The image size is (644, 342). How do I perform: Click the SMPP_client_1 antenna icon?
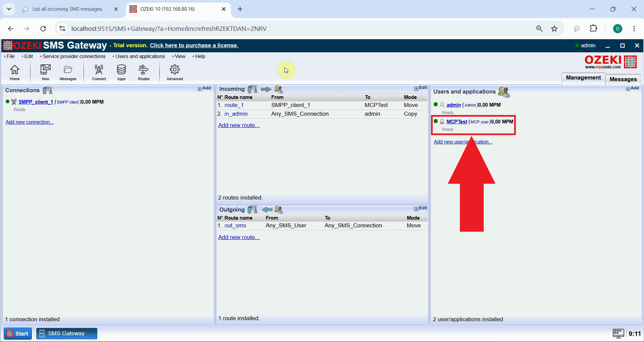click(x=14, y=102)
